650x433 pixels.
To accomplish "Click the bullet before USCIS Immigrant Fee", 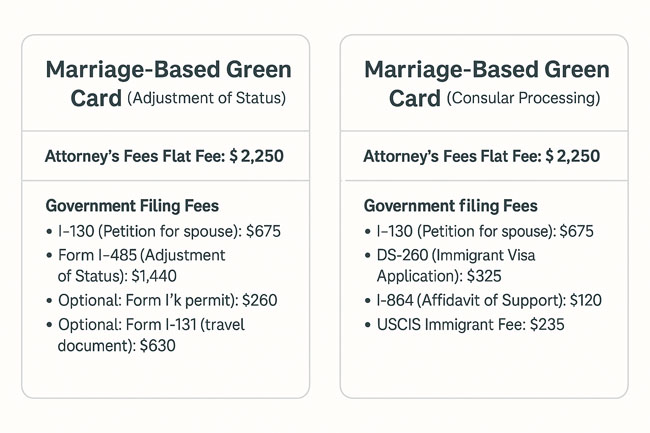I will 367,325.
